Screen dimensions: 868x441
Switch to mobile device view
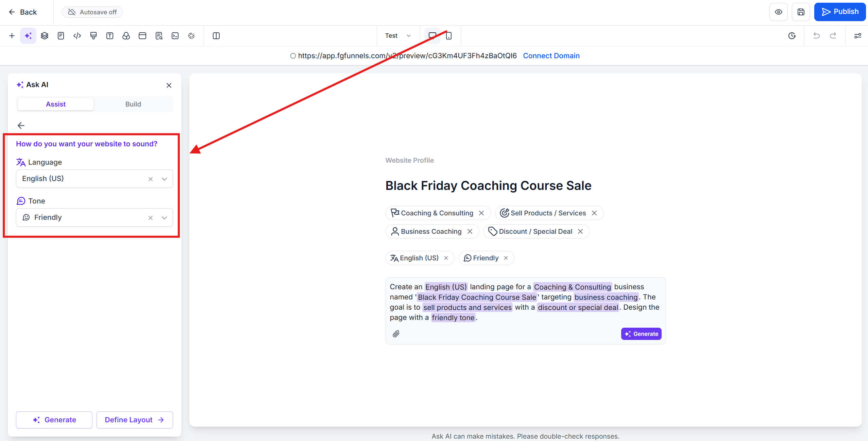coord(449,36)
